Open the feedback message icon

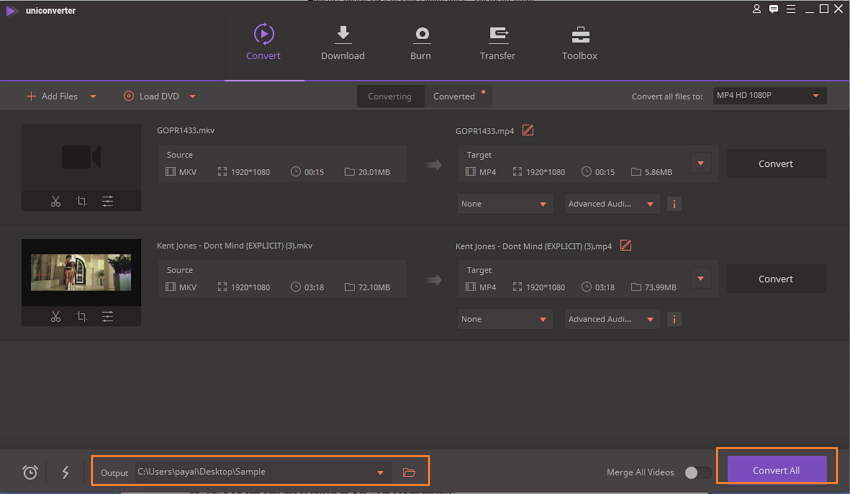pos(774,9)
